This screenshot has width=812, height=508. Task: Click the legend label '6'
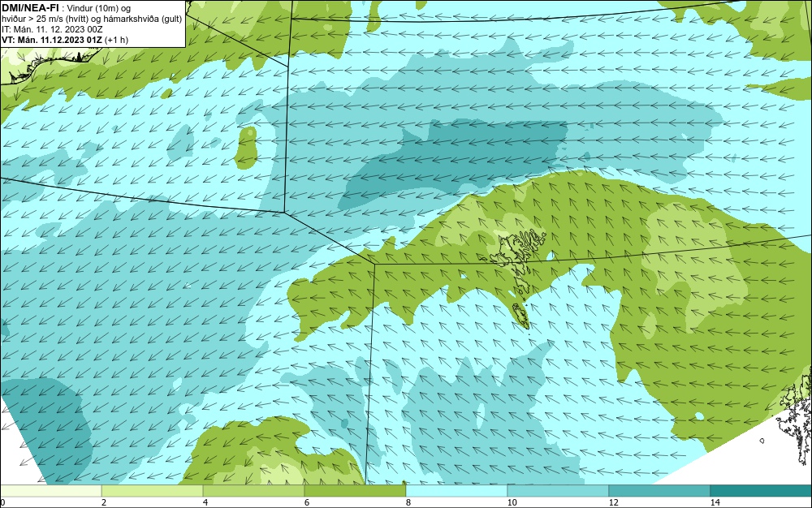(x=307, y=502)
